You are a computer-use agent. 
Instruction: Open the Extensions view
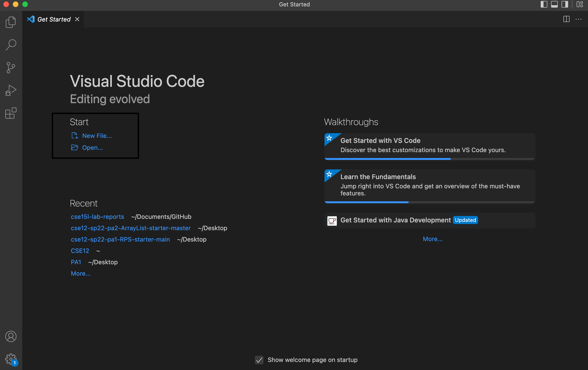tap(11, 113)
